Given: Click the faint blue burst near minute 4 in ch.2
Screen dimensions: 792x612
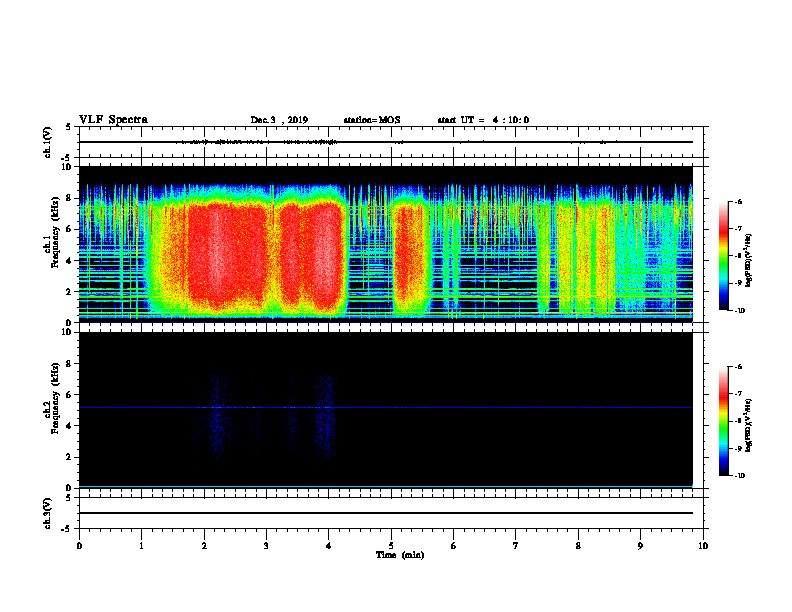Looking at the screenshot, I should [x=325, y=417].
